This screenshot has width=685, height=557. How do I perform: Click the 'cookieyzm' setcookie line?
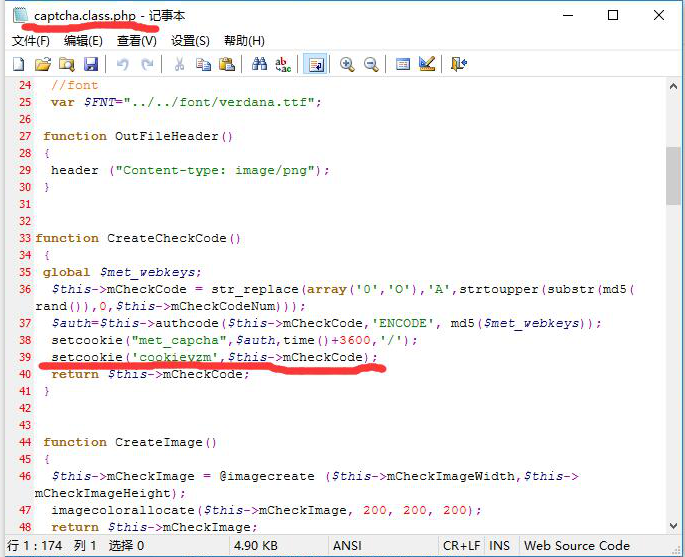pos(214,357)
